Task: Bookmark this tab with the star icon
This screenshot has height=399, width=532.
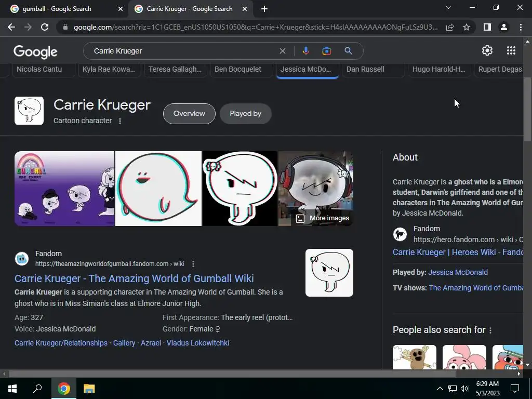Action: [x=467, y=27]
